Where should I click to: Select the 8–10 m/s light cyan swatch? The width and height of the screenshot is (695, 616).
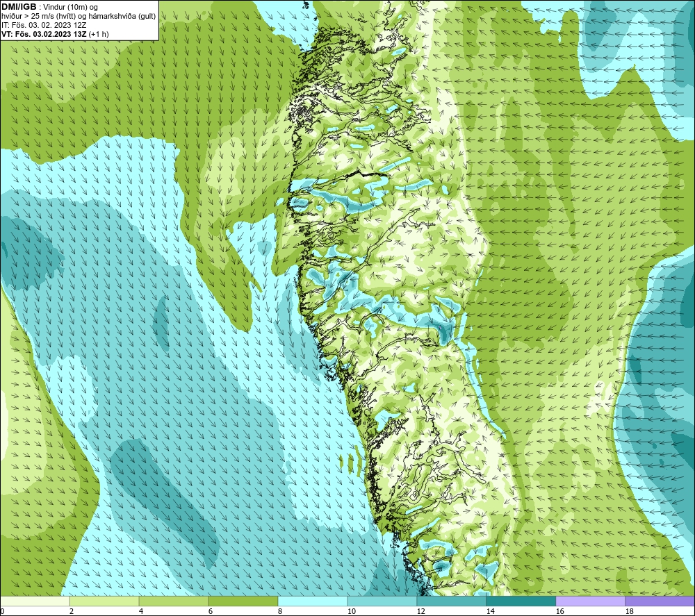(313, 601)
